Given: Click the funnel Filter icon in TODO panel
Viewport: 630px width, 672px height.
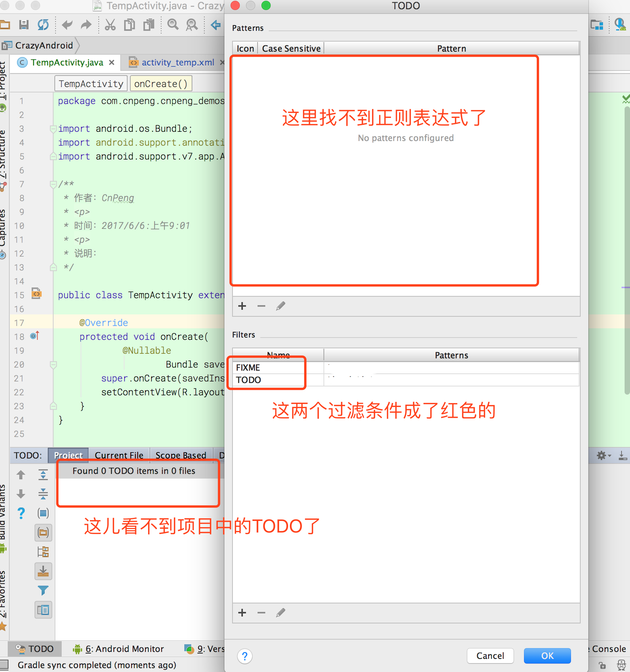Looking at the screenshot, I should point(43,590).
